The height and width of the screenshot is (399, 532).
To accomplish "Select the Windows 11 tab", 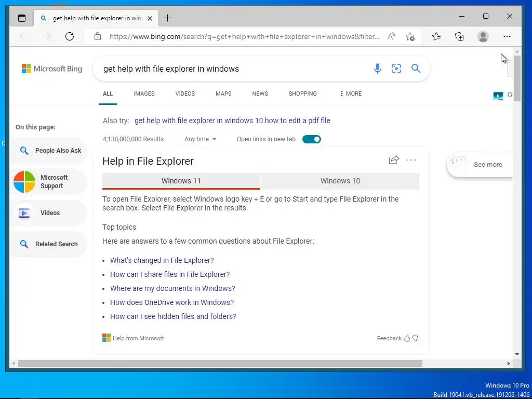I will (x=181, y=181).
